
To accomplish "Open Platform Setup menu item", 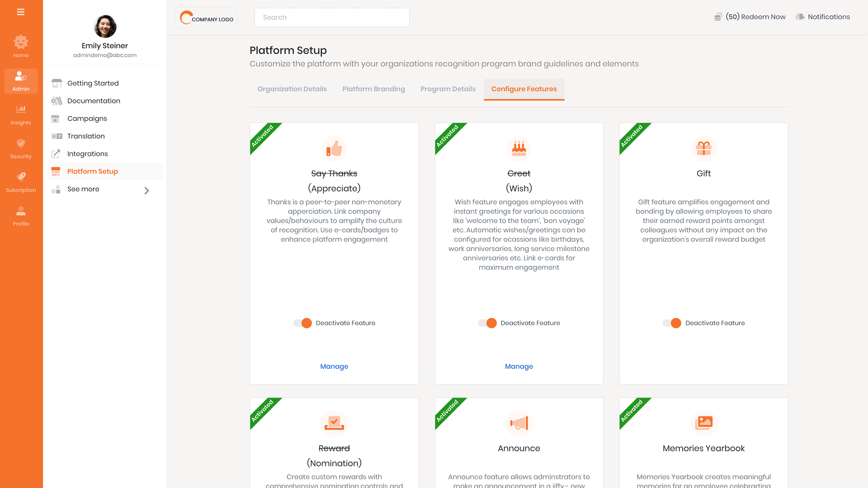I will 105,171.
